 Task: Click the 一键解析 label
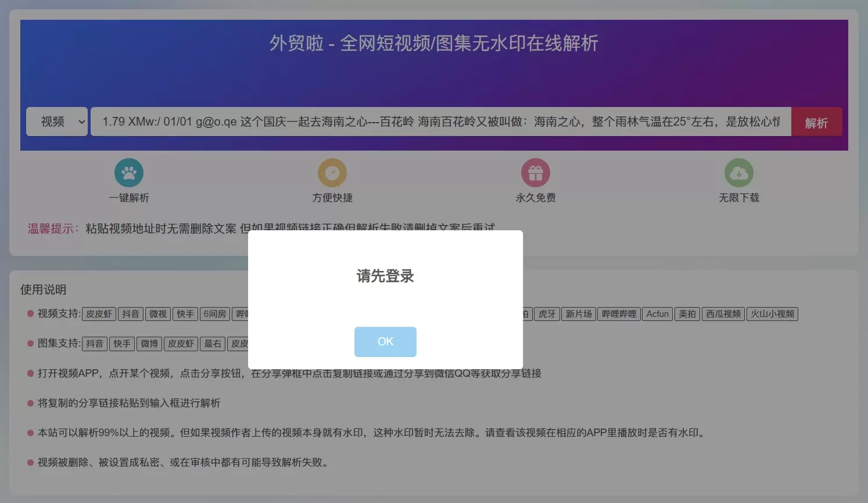[x=129, y=198]
